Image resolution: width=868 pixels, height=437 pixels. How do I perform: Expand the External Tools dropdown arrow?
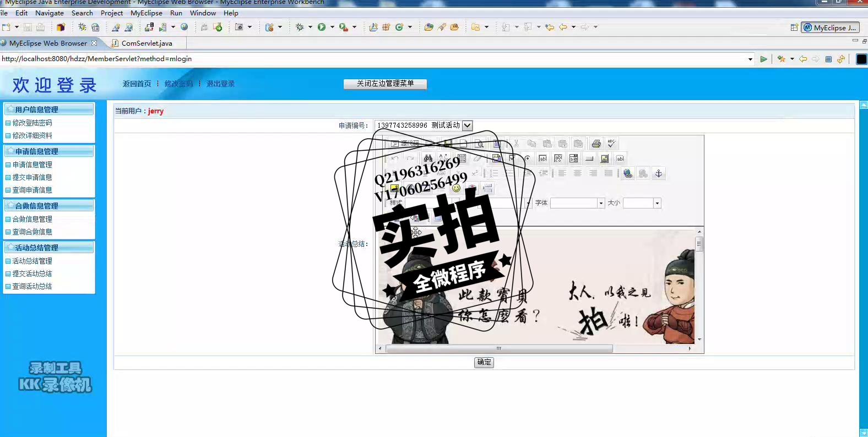(x=354, y=27)
